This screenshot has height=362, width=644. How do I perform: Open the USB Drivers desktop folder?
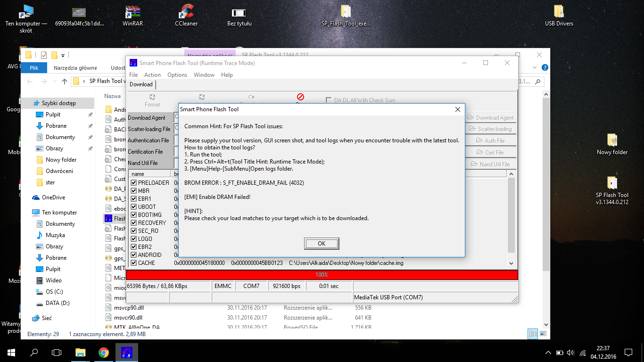[x=559, y=15]
